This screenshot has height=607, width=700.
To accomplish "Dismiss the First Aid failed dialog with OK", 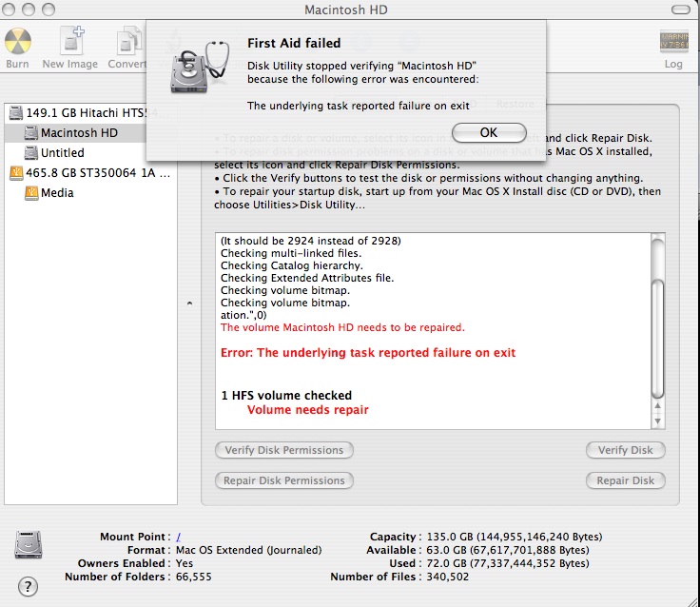I will [x=489, y=132].
